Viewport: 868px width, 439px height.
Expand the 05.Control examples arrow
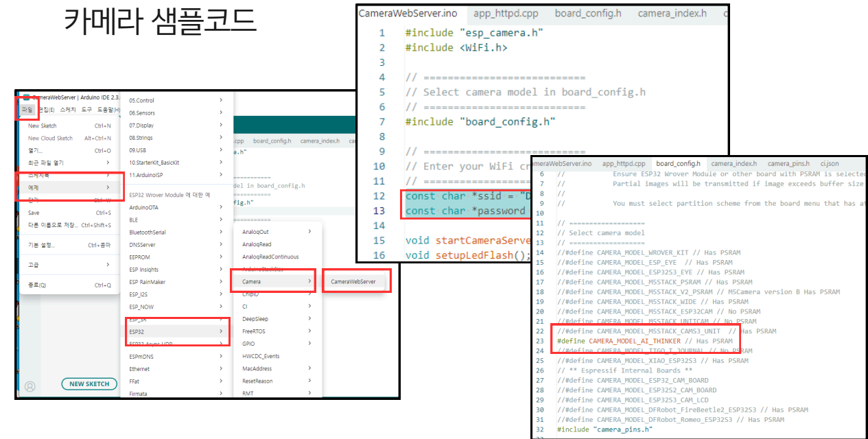pos(221,101)
